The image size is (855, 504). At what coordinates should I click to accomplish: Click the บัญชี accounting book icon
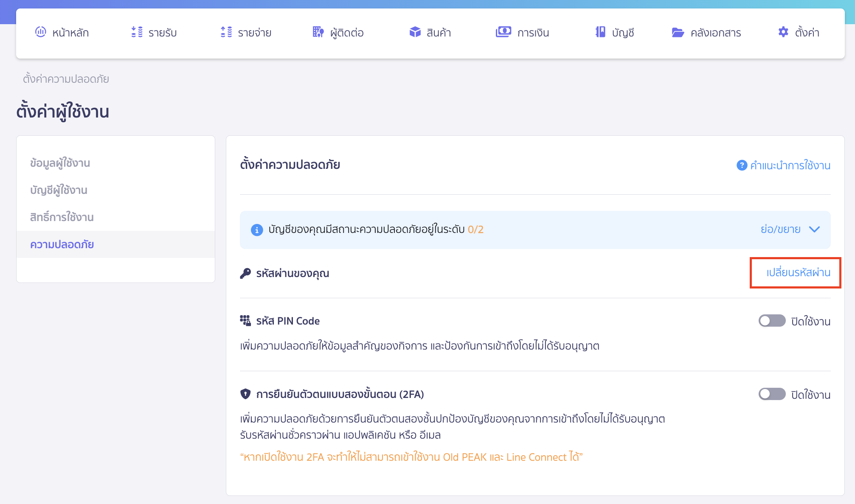click(600, 32)
